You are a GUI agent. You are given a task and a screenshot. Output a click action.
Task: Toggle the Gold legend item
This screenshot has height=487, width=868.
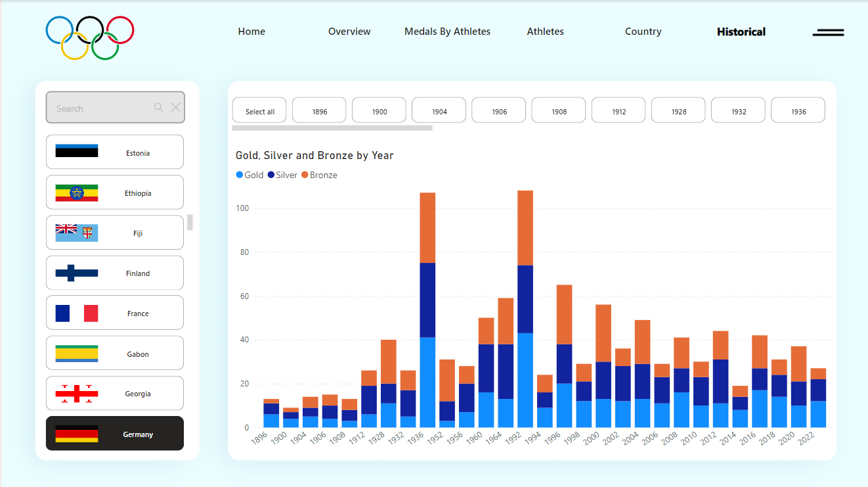[250, 175]
